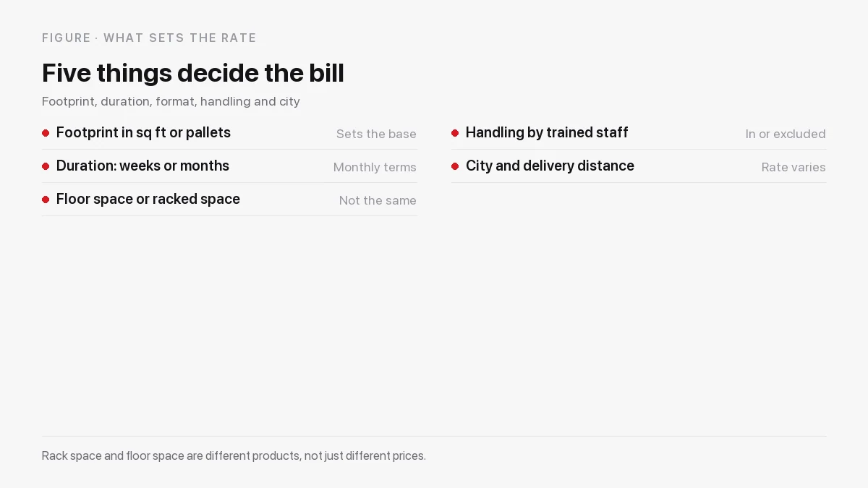
Task: Select 'Footprint in sq ft or pallets' text
Action: 143,133
